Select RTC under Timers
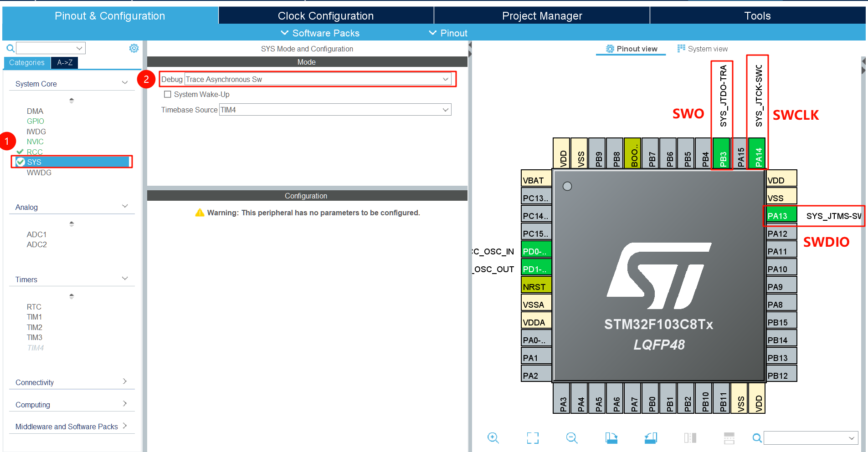 click(x=34, y=307)
